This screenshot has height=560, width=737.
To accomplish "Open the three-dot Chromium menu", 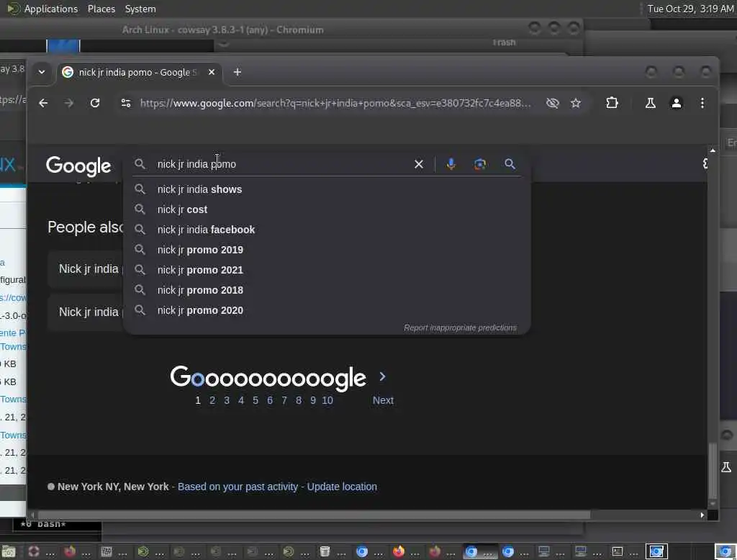I will click(702, 103).
